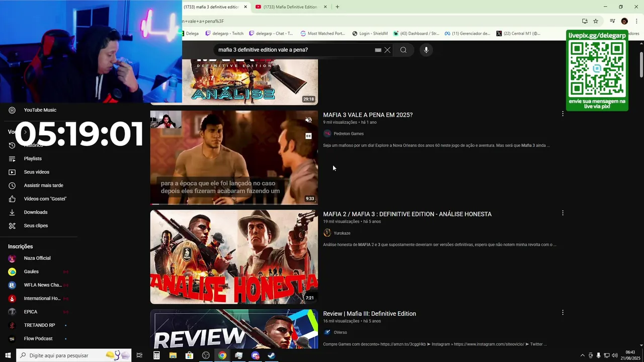Seek on the hovered preview's progress bar
The image size is (644, 362).
point(234,204)
